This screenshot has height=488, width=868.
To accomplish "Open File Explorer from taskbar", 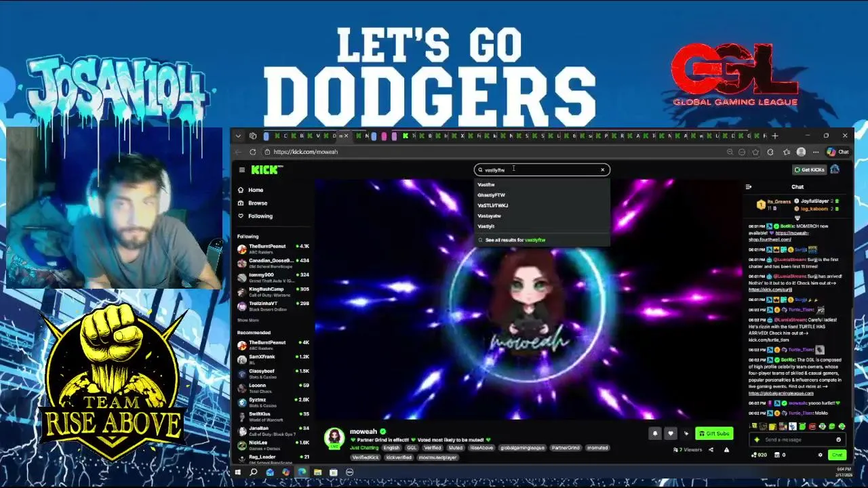I will point(317,472).
